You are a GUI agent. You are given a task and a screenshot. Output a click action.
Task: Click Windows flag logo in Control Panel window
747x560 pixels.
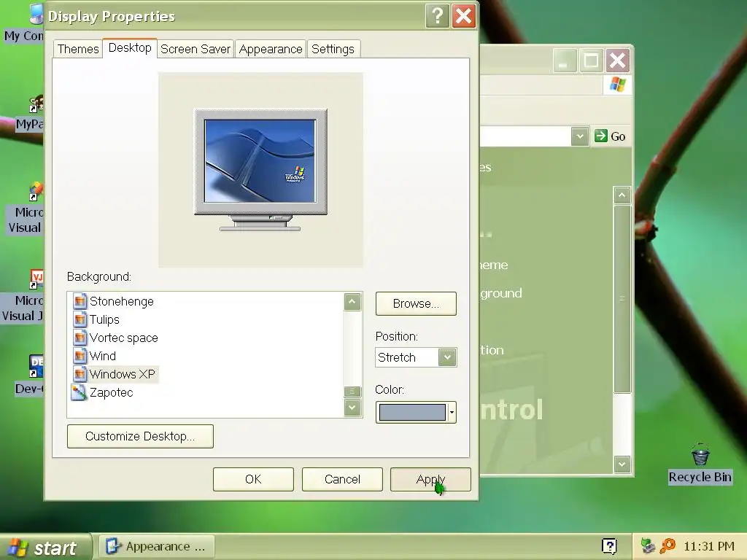617,85
